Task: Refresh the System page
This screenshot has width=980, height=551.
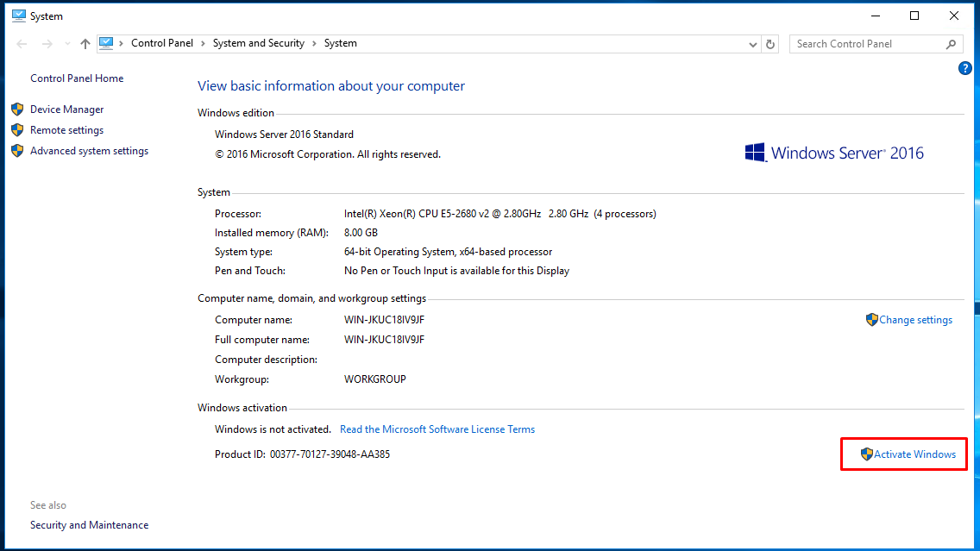Action: 770,44
